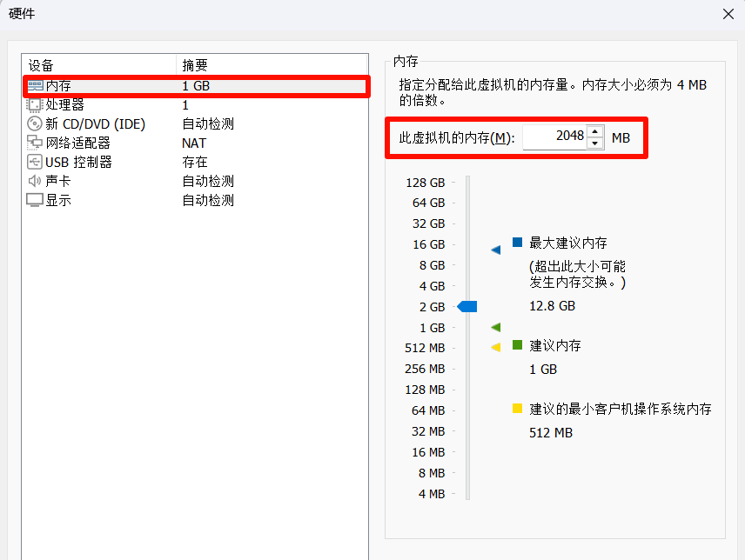Click the 512 MB minimum memory value

click(551, 433)
